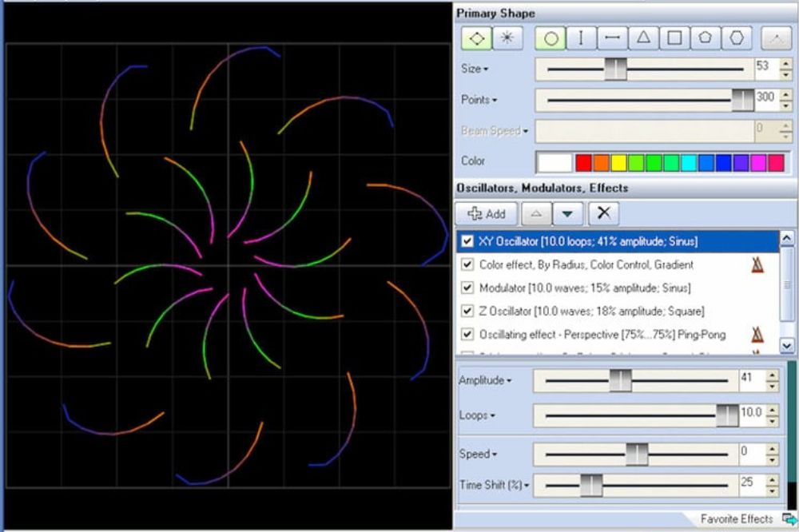The image size is (799, 532).
Task: Decrease Points value with down stepper
Action: point(785,106)
